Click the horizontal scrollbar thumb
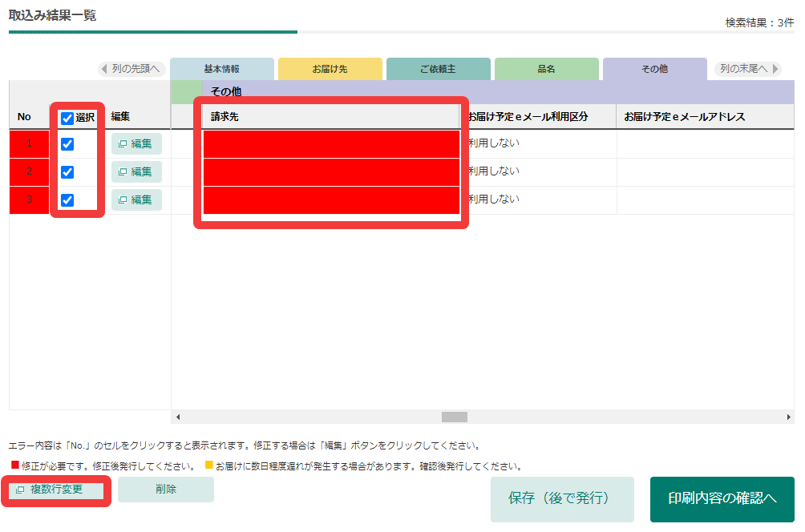The height and width of the screenshot is (532, 805). 455,417
